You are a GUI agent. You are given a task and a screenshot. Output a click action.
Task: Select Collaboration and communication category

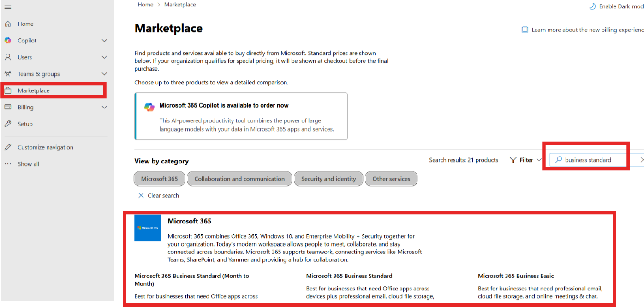point(239,179)
